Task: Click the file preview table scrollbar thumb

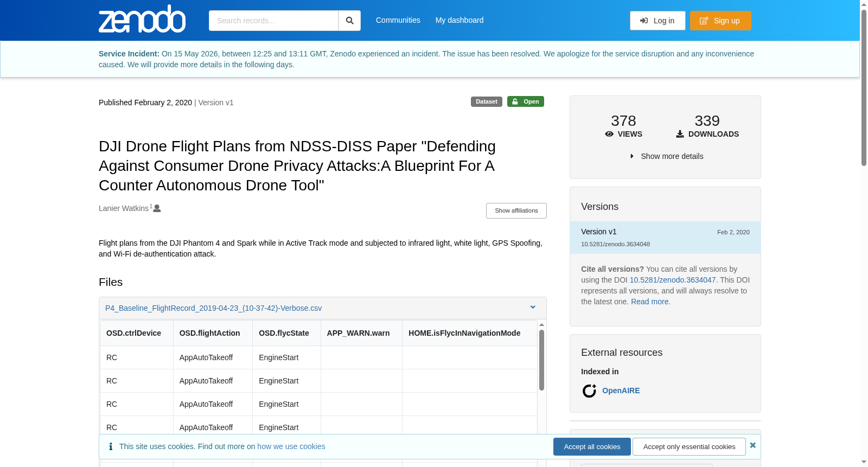Action: click(x=541, y=360)
